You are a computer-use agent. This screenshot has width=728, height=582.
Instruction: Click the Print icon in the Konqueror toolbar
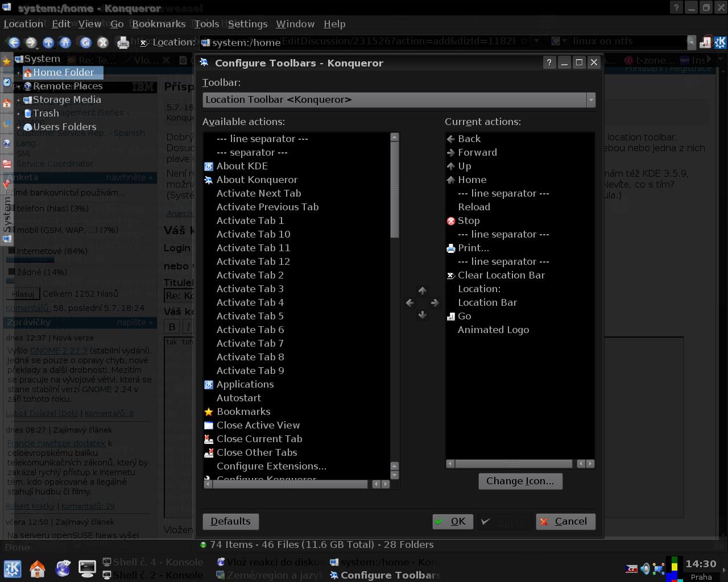coord(122,42)
